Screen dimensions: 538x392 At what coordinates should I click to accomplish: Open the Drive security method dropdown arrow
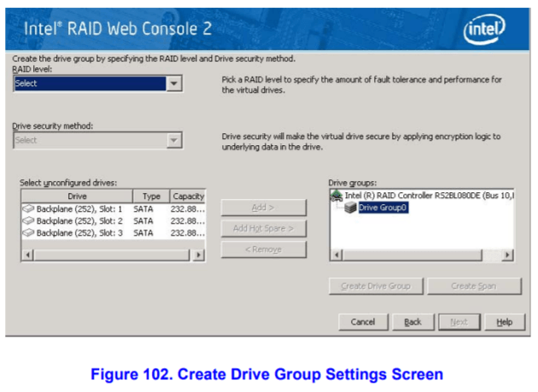pyautogui.click(x=174, y=140)
